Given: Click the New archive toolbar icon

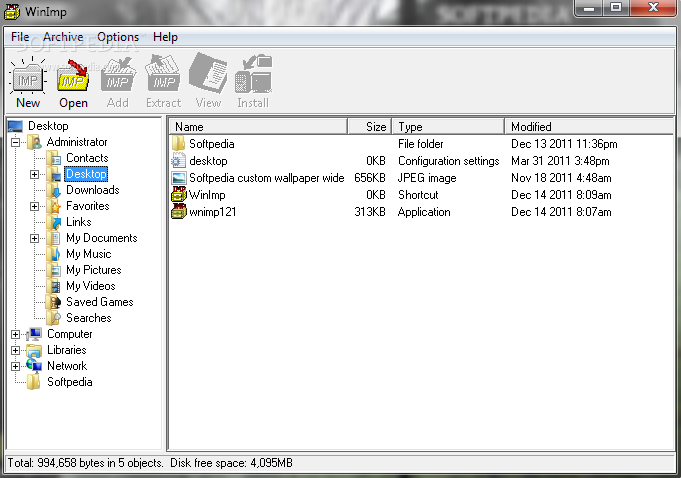Looking at the screenshot, I should pyautogui.click(x=28, y=76).
